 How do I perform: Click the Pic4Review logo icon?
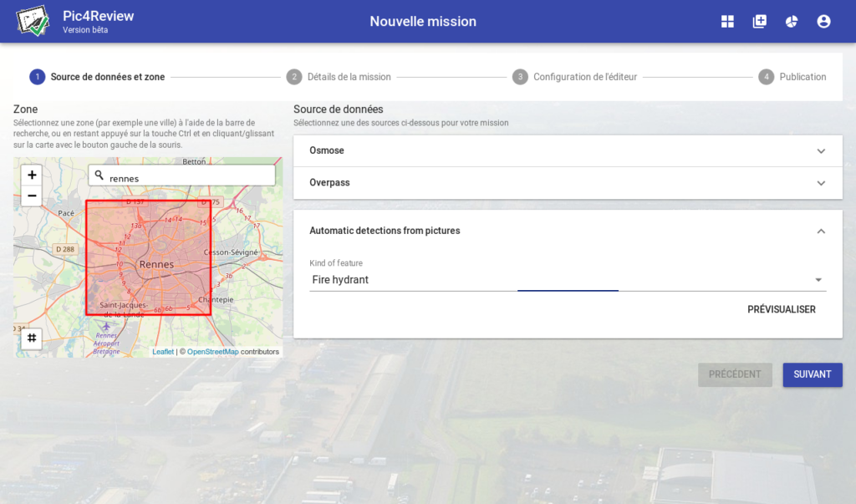(33, 22)
